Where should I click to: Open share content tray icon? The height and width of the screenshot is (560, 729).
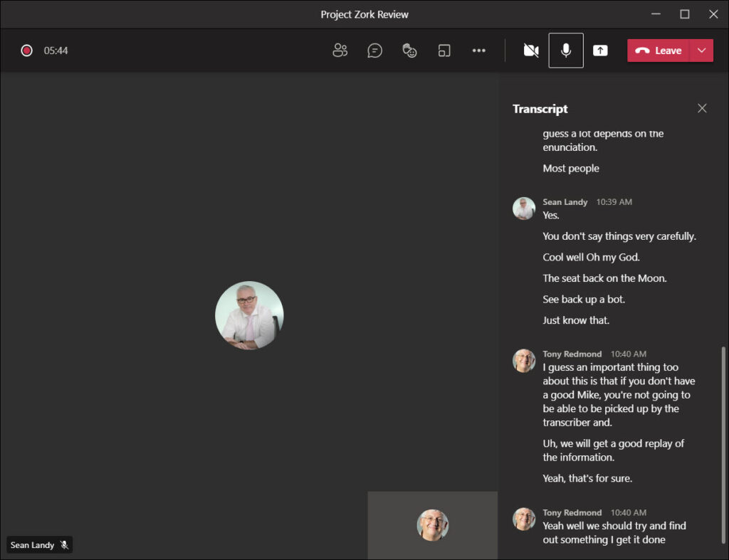click(x=600, y=51)
